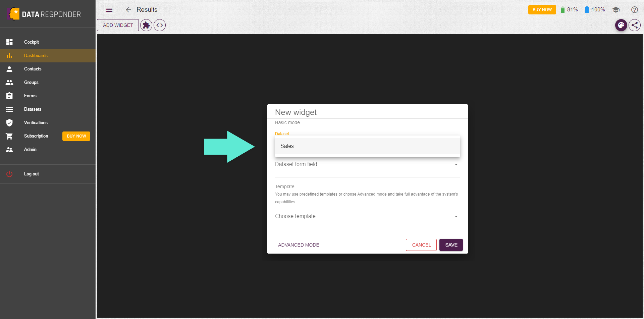Select the Sales dataset option
The height and width of the screenshot is (319, 644).
368,146
